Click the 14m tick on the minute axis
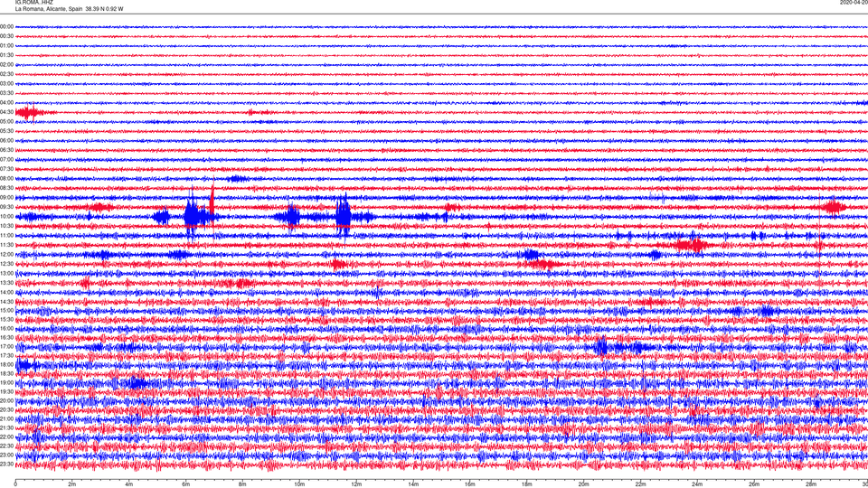868x488 pixels. (413, 484)
